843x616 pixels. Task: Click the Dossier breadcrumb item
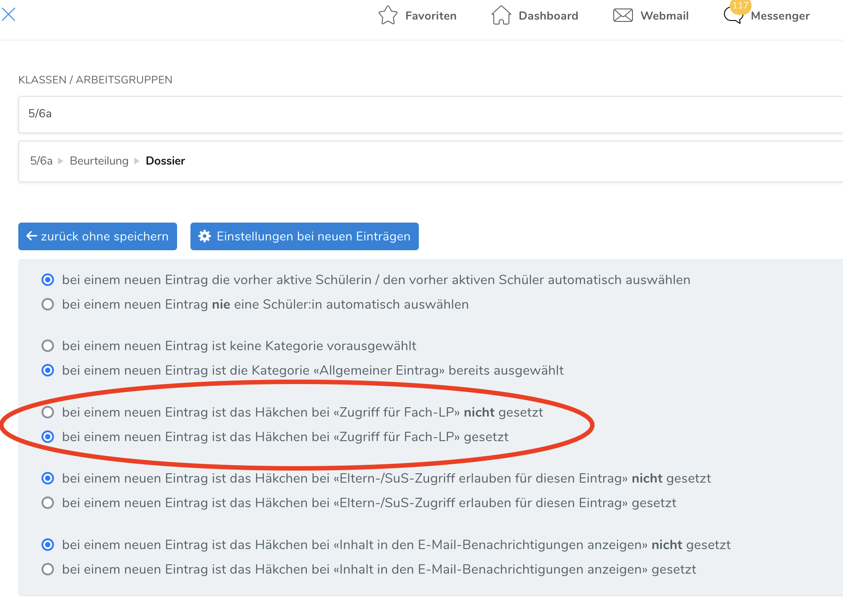tap(165, 161)
